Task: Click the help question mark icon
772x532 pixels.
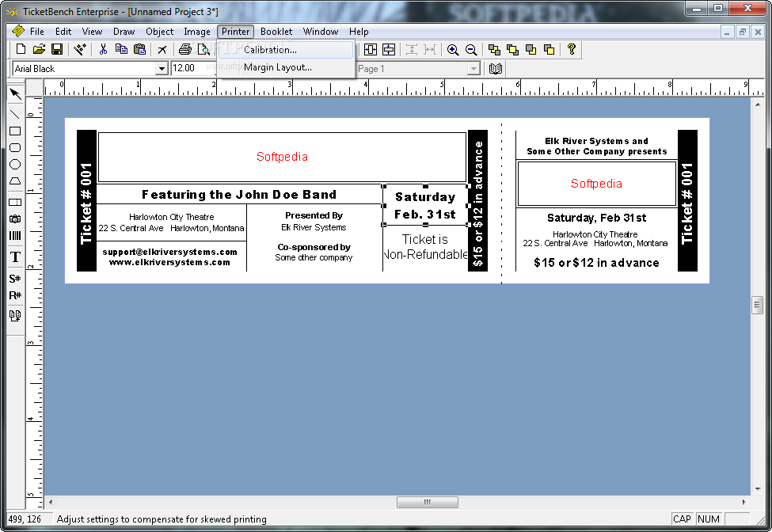Action: 571,49
